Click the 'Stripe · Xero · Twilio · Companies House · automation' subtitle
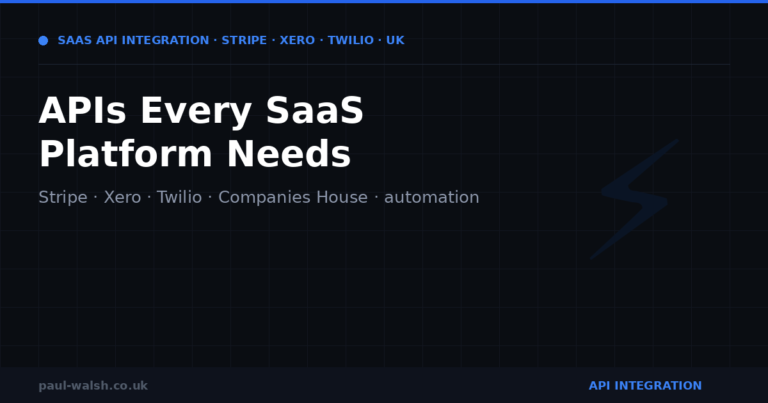 (259, 197)
